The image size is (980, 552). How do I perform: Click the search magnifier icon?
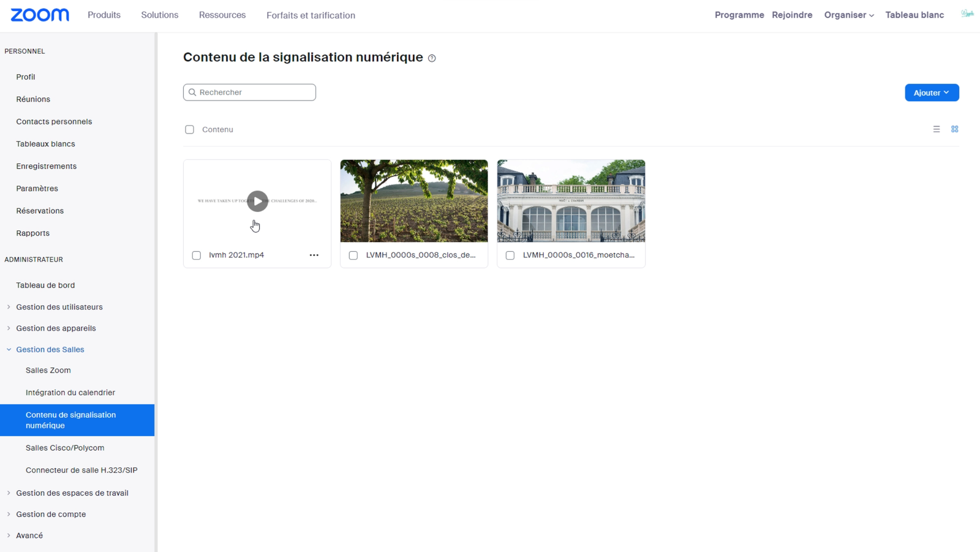[192, 93]
